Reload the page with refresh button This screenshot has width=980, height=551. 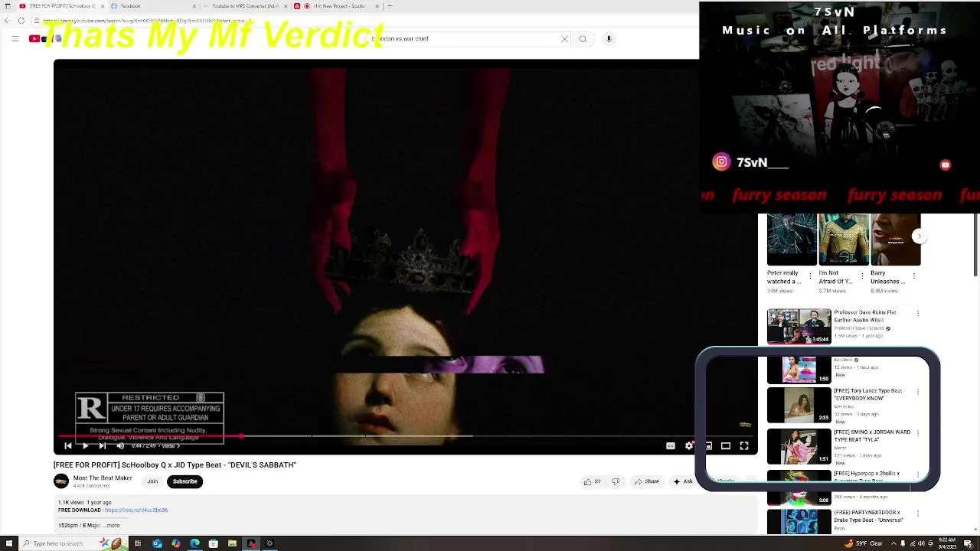pyautogui.click(x=21, y=21)
